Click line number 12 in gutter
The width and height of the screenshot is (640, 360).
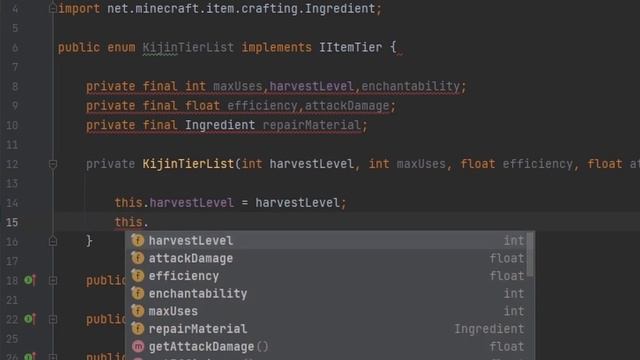click(x=12, y=164)
